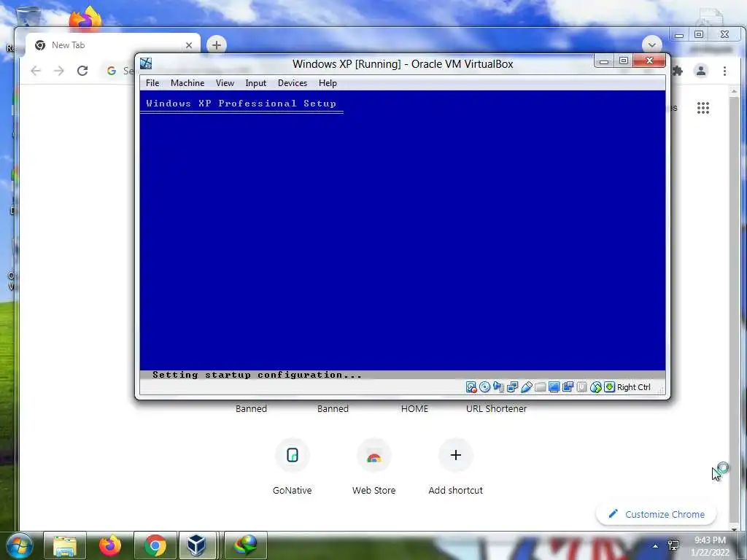Open the Machine menu in VirtualBox
This screenshot has width=747, height=560.
187,83
